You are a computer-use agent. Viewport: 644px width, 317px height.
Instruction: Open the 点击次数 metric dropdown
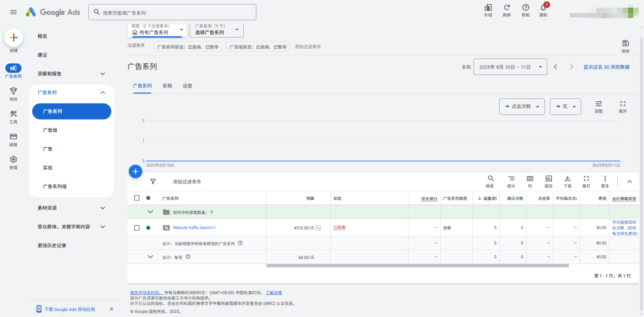tap(522, 106)
